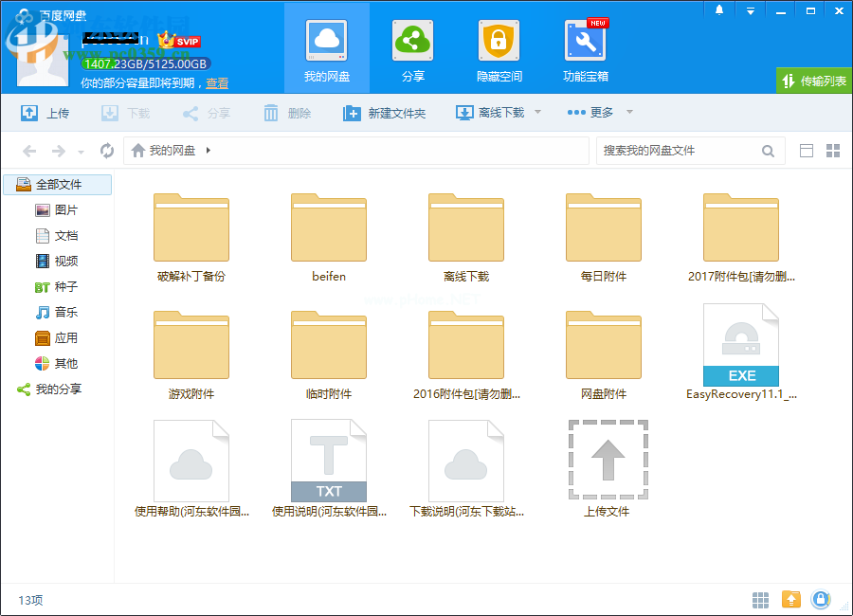Filter by 图片 in the sidebar

click(x=57, y=210)
